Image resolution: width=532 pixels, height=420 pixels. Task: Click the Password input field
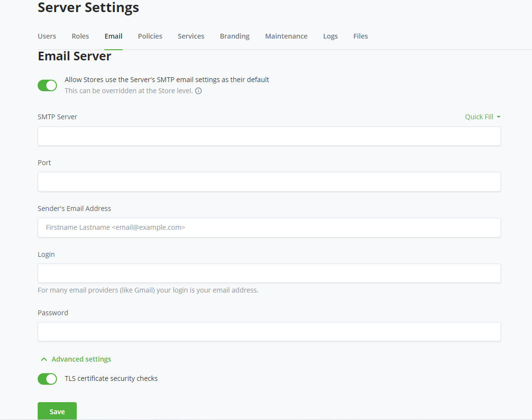(x=269, y=332)
